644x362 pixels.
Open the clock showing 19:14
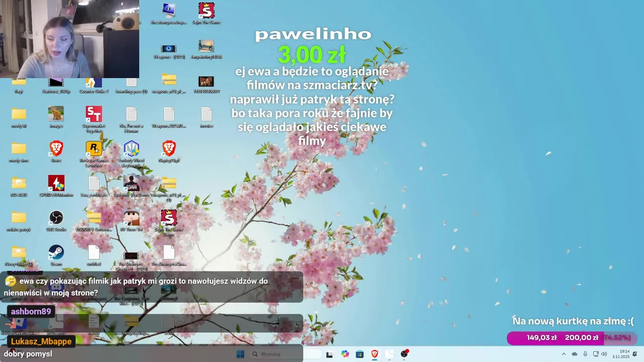click(x=620, y=354)
